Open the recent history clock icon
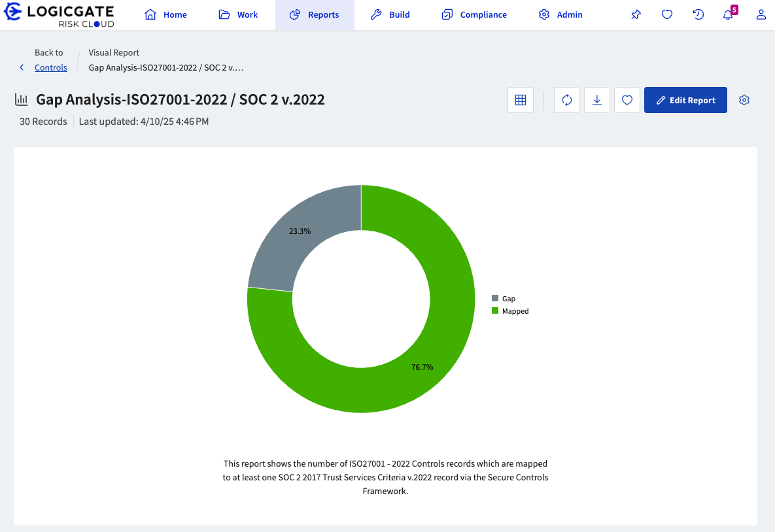775x532 pixels. point(698,15)
